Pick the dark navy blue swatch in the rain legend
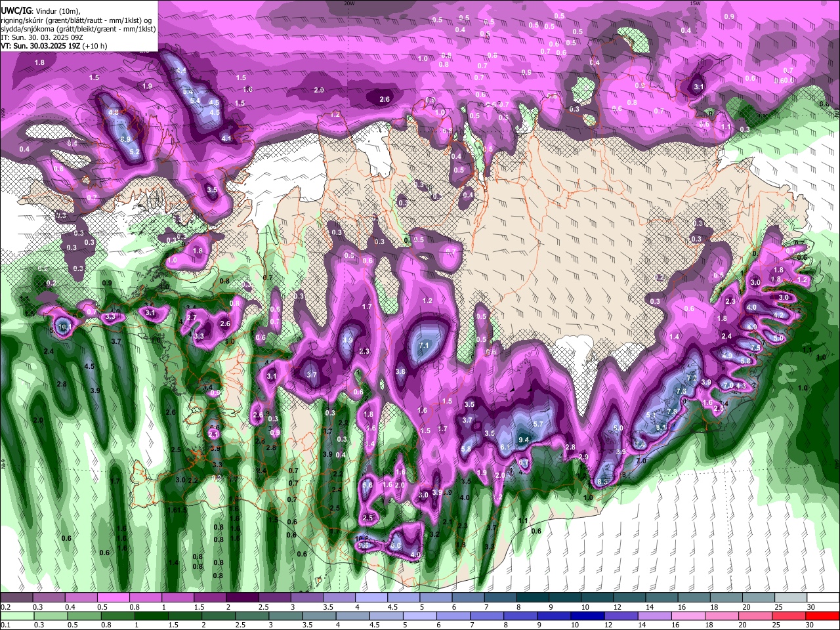This screenshot has height=630, width=840. pos(587,616)
